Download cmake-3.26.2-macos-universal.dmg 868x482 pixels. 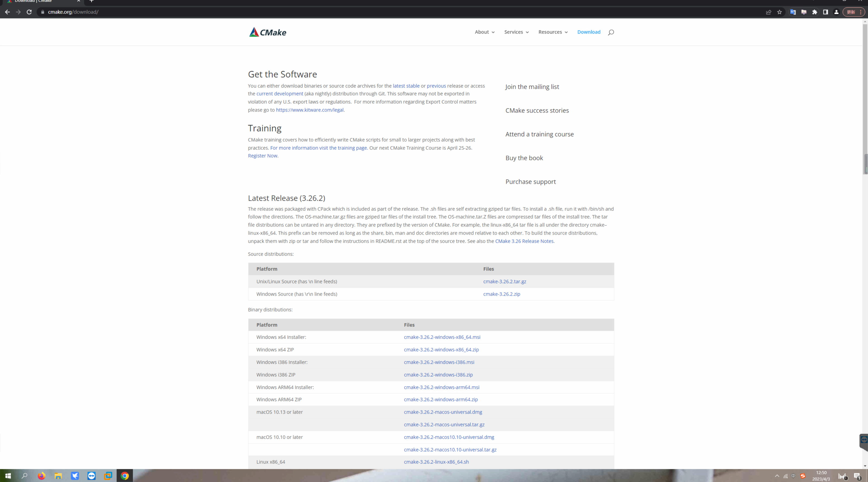443,412
